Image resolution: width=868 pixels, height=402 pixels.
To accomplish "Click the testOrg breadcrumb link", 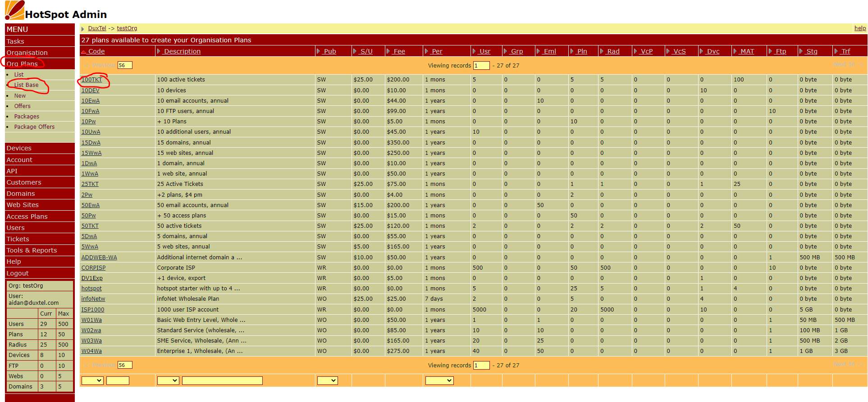I will click(127, 28).
